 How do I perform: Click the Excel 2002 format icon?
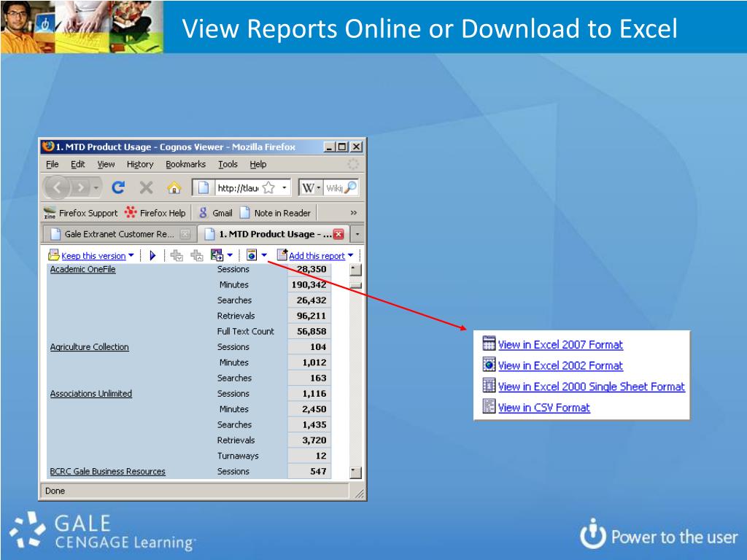[x=489, y=365]
